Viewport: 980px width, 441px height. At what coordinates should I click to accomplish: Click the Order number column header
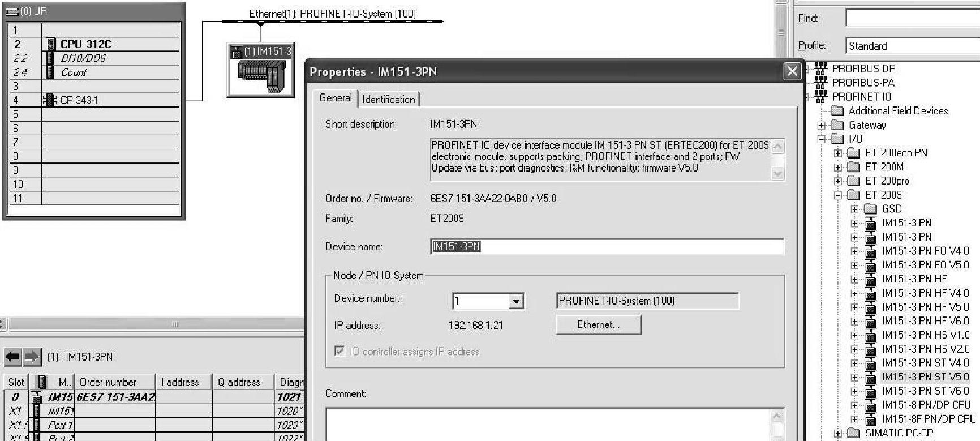click(116, 382)
